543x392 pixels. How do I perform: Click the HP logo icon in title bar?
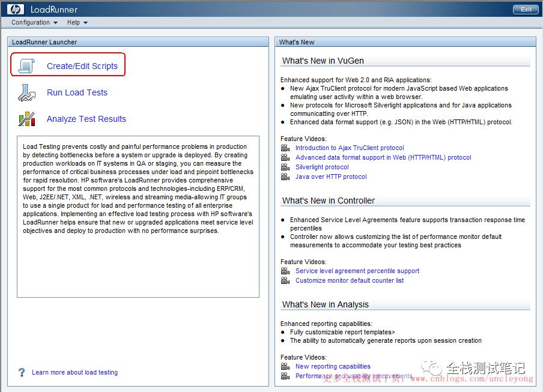[x=16, y=9]
